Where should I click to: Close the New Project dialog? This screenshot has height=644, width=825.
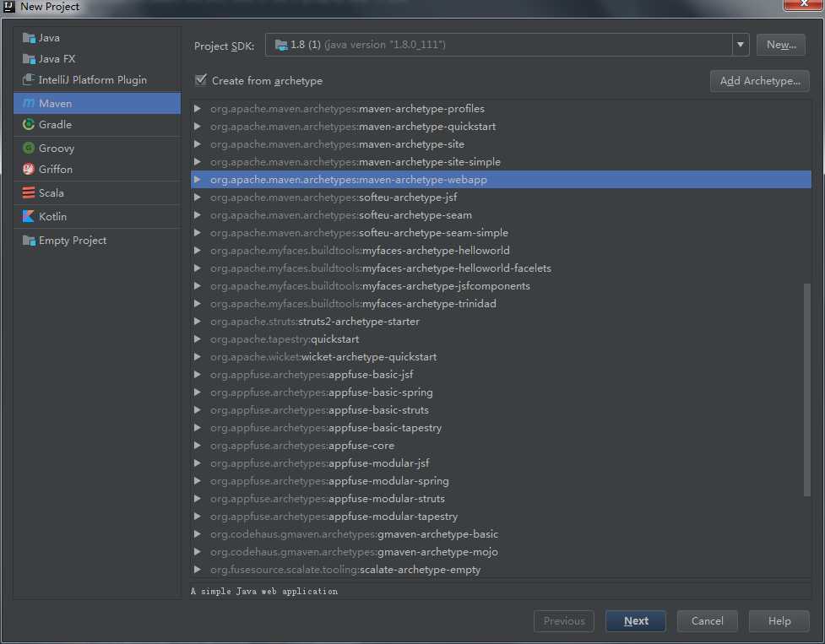[x=803, y=4]
